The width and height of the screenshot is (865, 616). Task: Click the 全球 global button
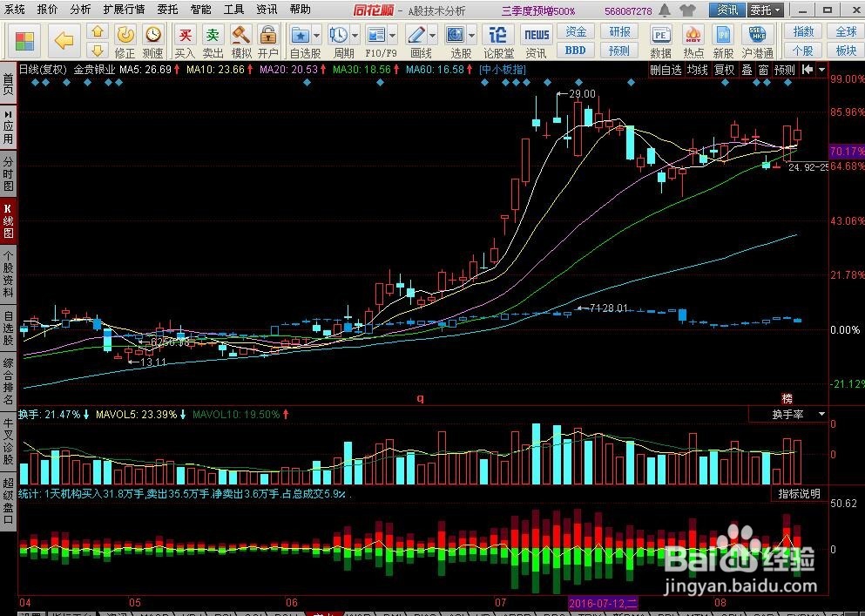[846, 32]
